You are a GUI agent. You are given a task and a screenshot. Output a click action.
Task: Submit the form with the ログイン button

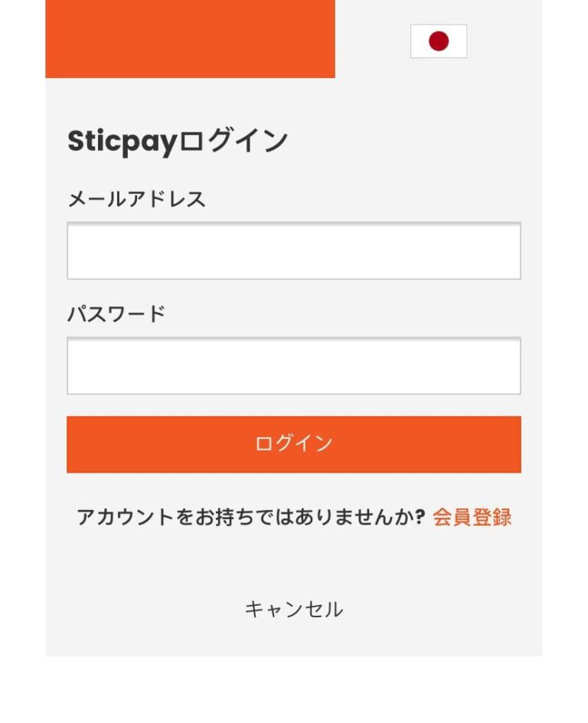click(293, 444)
